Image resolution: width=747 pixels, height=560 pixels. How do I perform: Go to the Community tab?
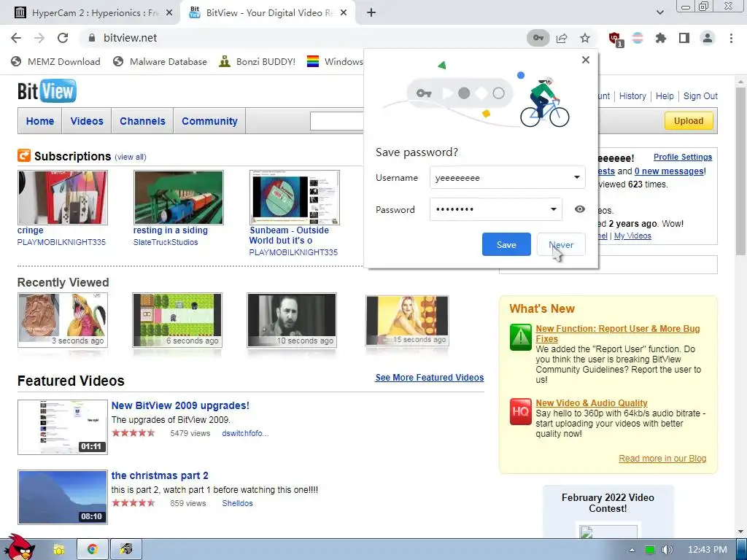click(209, 121)
